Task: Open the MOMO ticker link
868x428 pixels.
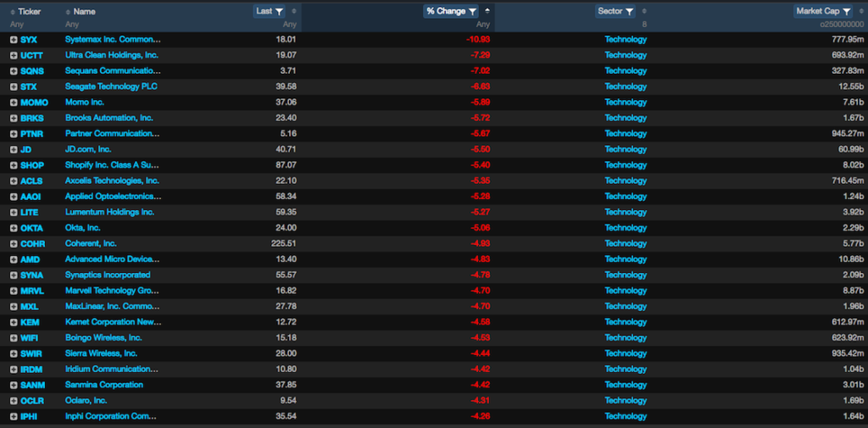Action: tap(34, 103)
